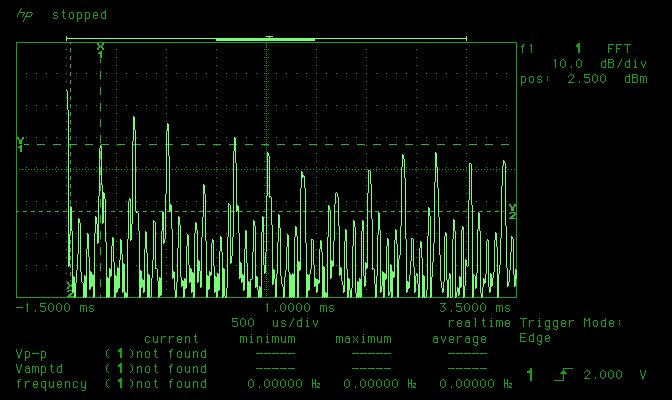Screen dimensions: 672x400
Task: Click the 'Vp-p' measurement row label
Action: pyautogui.click(x=31, y=354)
